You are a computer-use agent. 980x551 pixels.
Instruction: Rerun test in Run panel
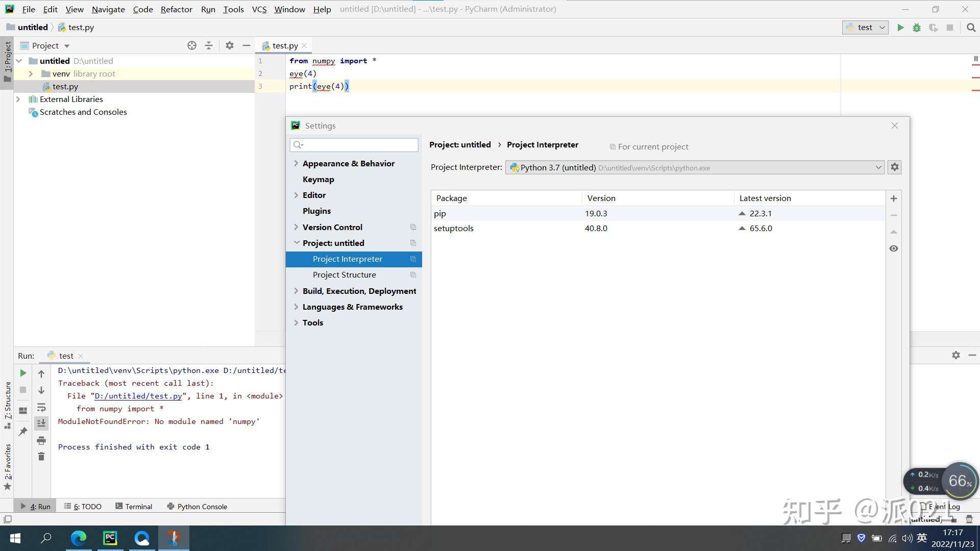coord(23,373)
